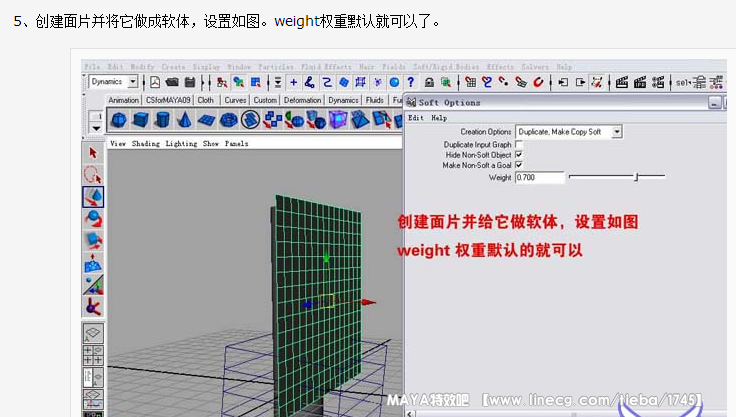Switch to the CSforMAYA09 shelf tab

pos(168,100)
